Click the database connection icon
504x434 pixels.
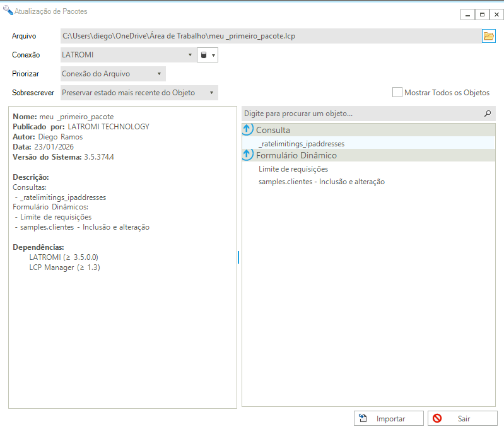coord(203,56)
